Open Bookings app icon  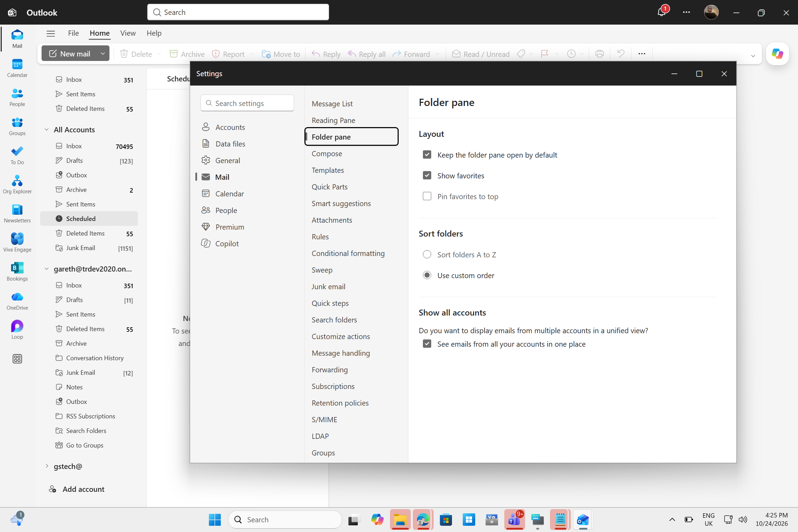pyautogui.click(x=17, y=272)
